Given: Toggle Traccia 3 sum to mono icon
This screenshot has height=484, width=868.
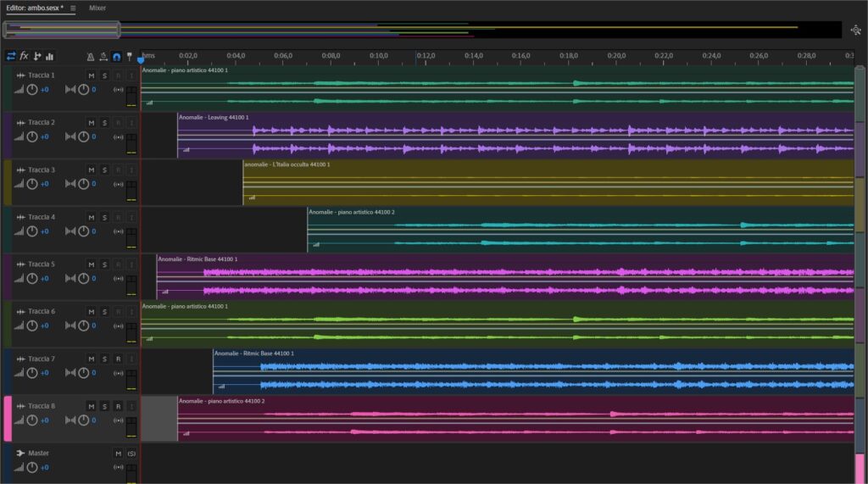Looking at the screenshot, I should [118, 184].
